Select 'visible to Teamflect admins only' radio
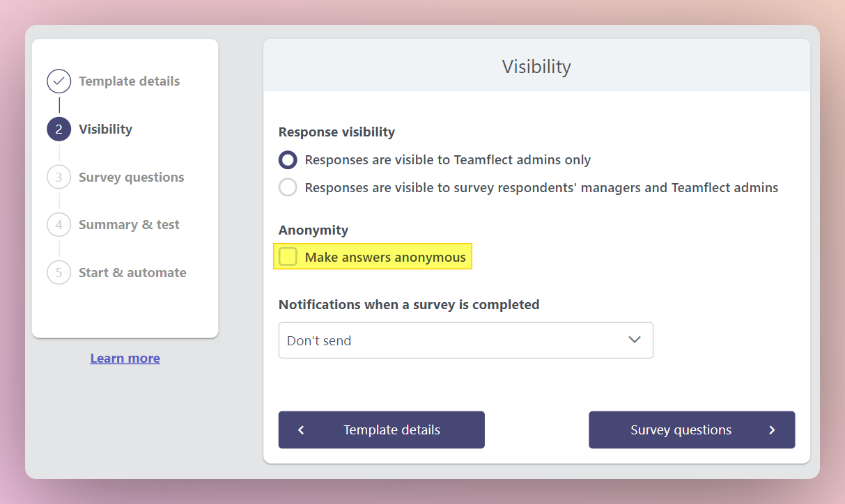 [288, 160]
